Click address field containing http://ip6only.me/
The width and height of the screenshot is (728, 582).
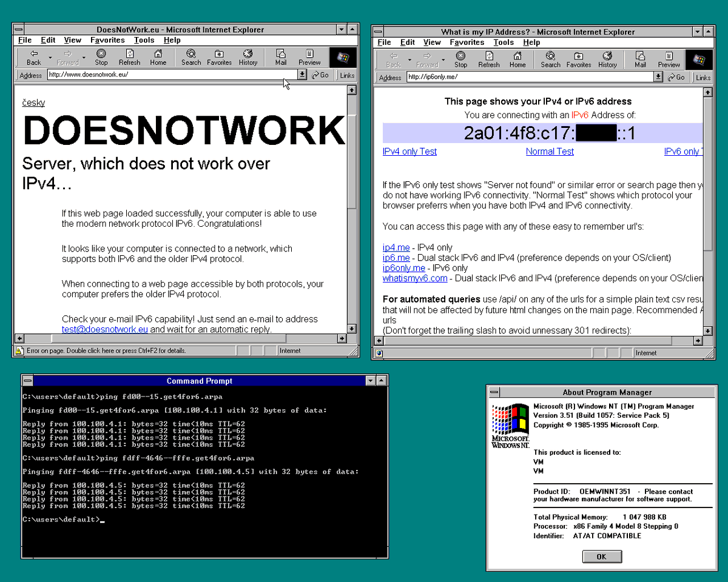coord(528,77)
